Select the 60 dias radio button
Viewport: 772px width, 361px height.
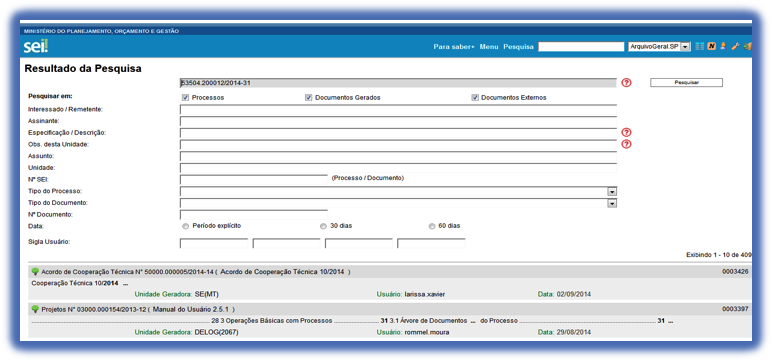432,227
